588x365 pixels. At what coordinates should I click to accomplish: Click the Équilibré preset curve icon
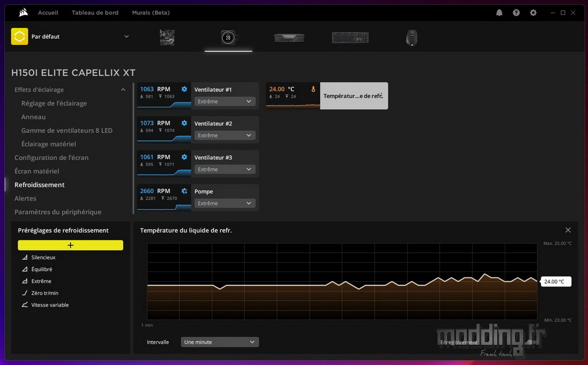point(25,269)
